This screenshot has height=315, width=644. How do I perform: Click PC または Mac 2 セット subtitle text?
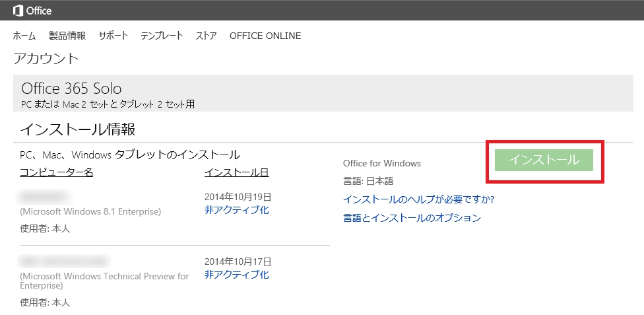click(108, 104)
